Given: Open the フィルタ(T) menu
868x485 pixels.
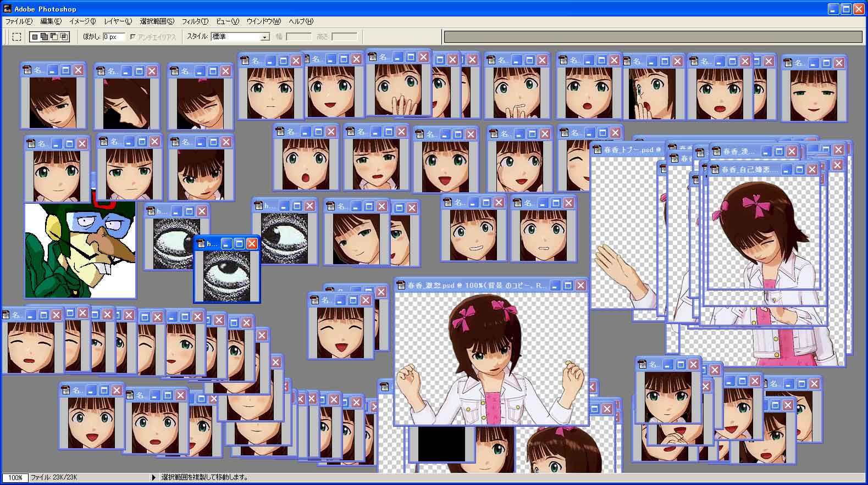Looking at the screenshot, I should point(195,21).
